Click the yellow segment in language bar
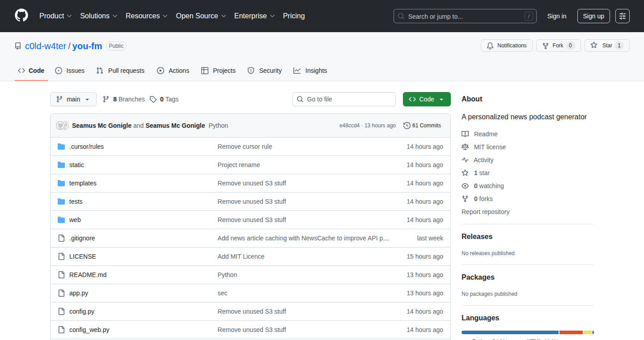 pyautogui.click(x=588, y=332)
